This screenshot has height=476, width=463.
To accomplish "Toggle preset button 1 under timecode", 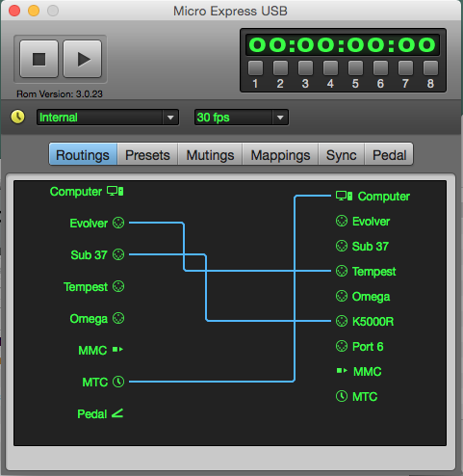I will coord(255,67).
